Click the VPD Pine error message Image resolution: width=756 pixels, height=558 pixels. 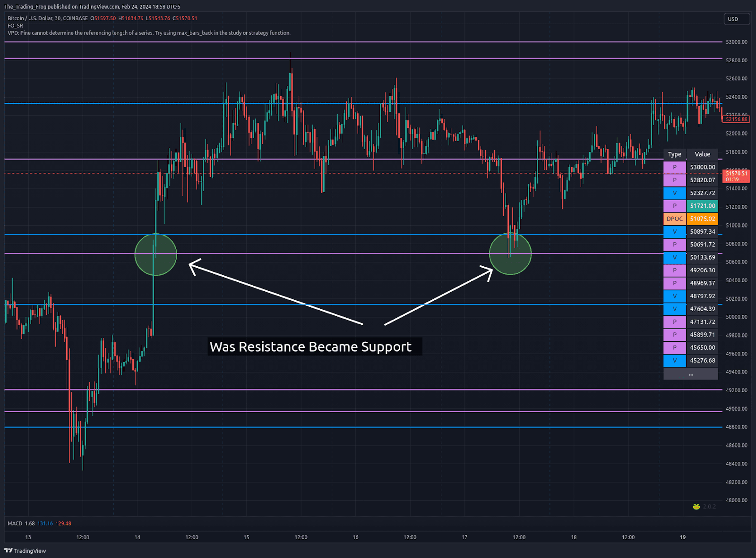149,33
